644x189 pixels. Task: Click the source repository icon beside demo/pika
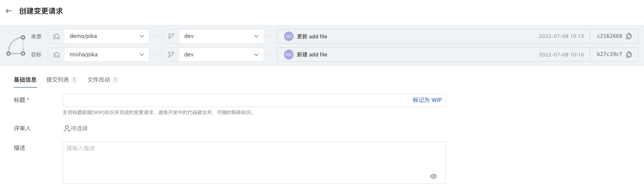pyautogui.click(x=56, y=36)
